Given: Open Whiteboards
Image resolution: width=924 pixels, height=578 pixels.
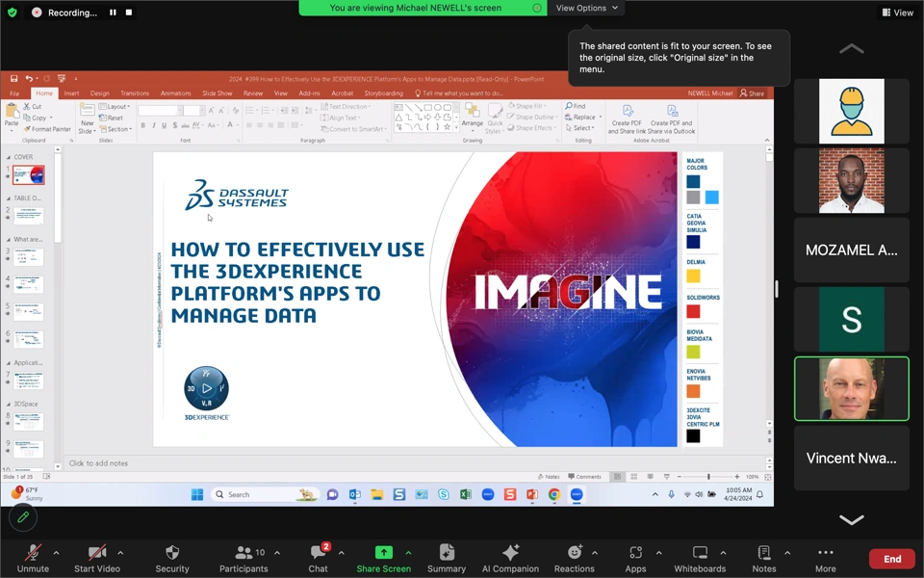Looking at the screenshot, I should point(700,559).
